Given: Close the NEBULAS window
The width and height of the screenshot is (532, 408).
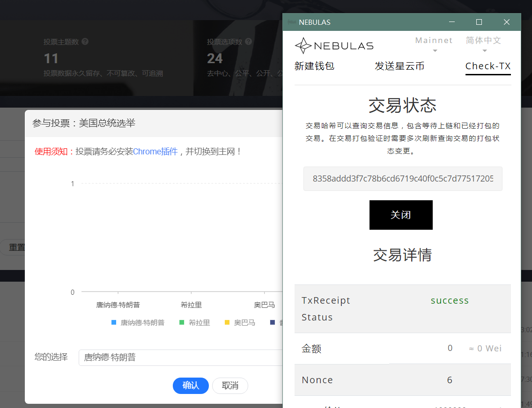Looking at the screenshot, I should (507, 22).
